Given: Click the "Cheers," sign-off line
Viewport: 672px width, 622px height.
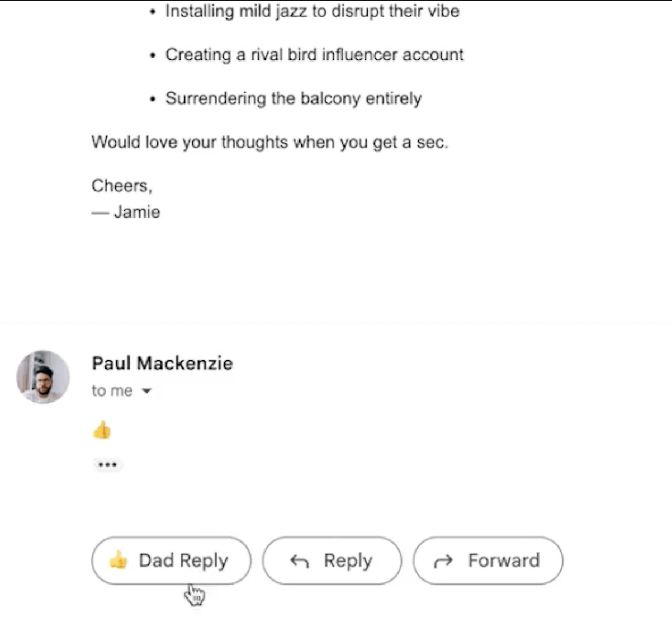Looking at the screenshot, I should click(121, 186).
